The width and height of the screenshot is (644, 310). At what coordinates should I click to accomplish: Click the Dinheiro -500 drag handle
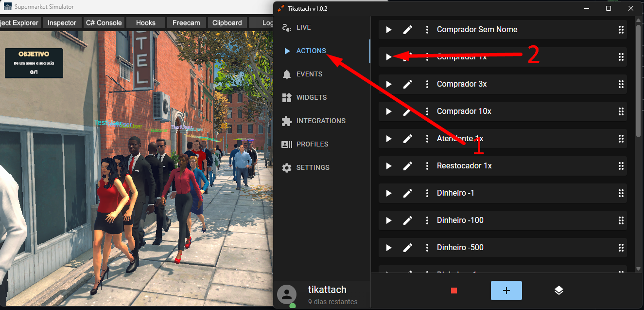coord(621,248)
